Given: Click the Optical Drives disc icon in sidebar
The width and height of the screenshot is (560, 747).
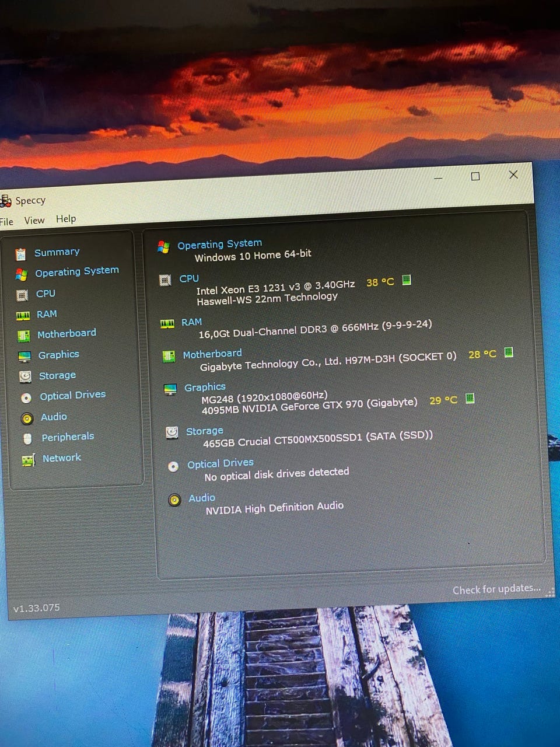Looking at the screenshot, I should point(26,398).
